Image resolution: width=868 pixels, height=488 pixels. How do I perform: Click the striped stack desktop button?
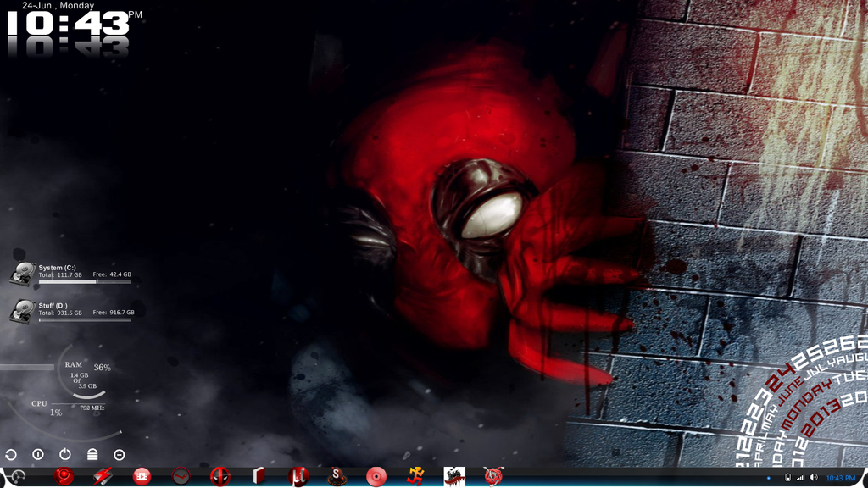[x=92, y=454]
